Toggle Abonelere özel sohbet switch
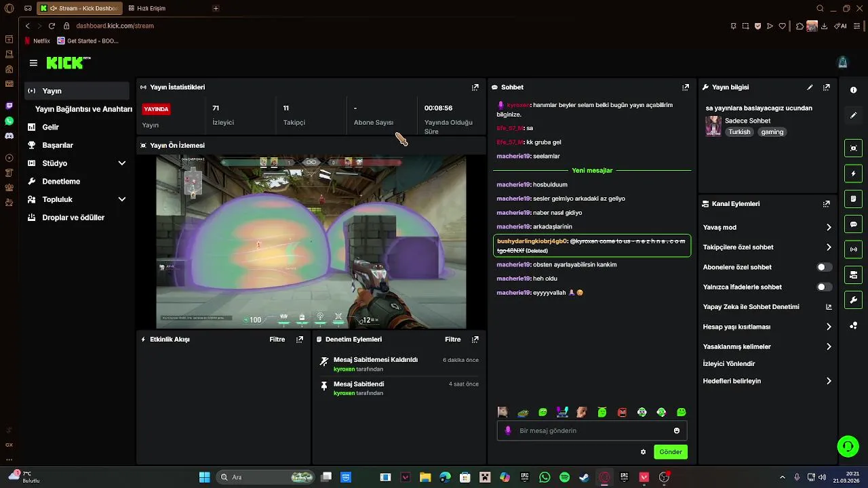 pos(824,267)
